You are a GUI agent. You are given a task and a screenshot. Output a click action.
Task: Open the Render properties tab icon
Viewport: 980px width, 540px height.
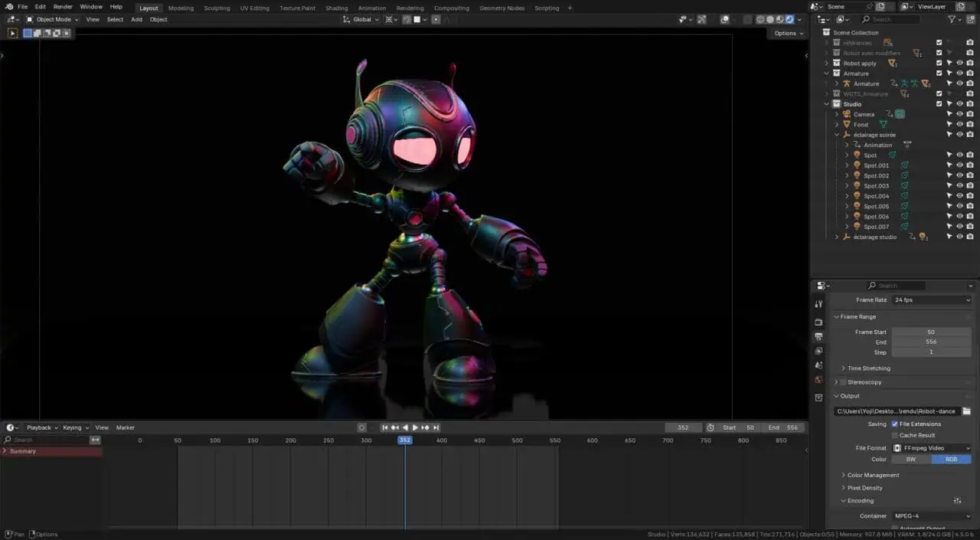[818, 322]
